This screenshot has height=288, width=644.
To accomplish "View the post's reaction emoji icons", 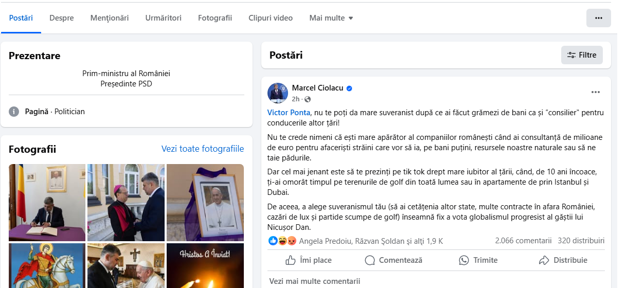I will [282, 241].
